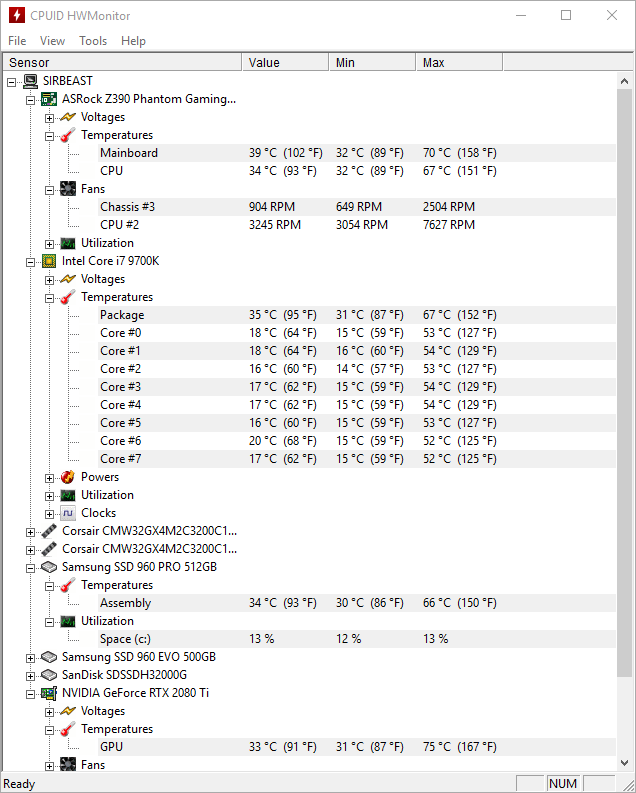This screenshot has height=793, width=636.
Task: Click the Max column header
Action: pos(459,62)
